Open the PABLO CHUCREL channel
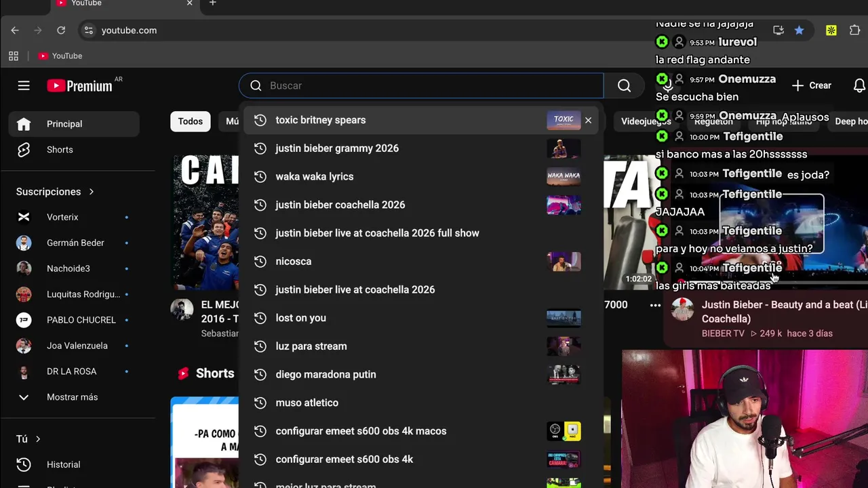The image size is (868, 488). coord(74,320)
